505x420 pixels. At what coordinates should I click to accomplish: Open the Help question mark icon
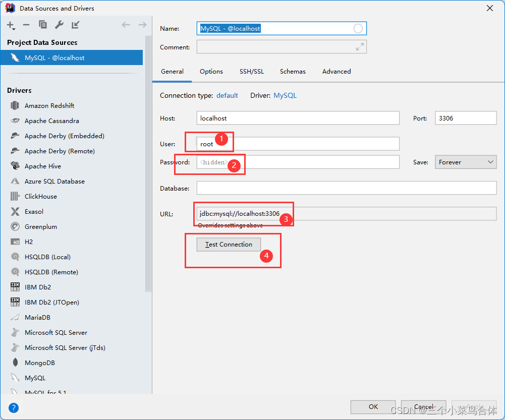tap(14, 408)
